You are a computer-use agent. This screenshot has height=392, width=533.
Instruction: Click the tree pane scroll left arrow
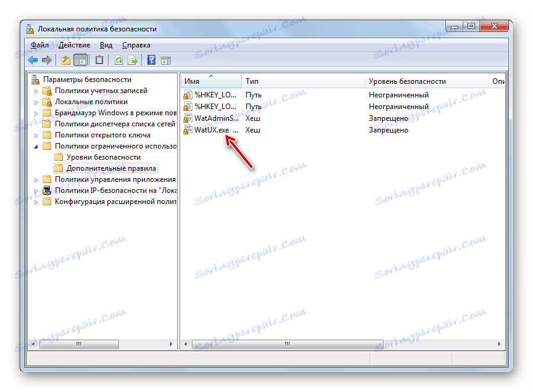point(33,344)
